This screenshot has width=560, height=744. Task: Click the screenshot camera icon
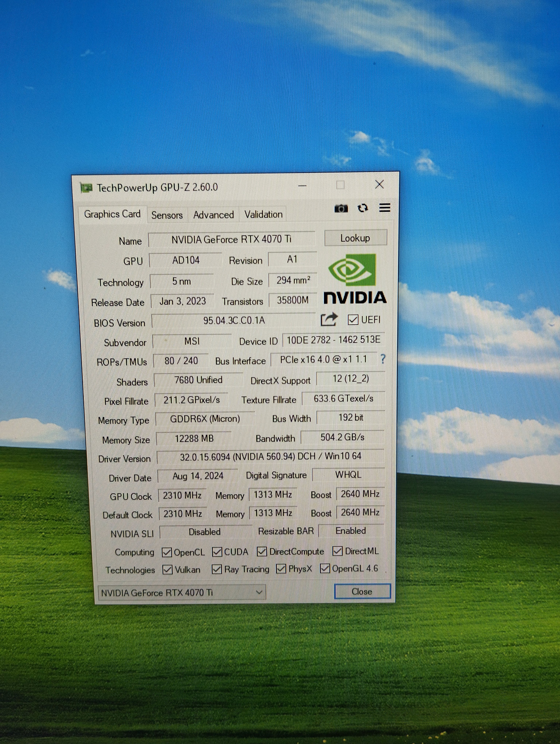coord(341,209)
